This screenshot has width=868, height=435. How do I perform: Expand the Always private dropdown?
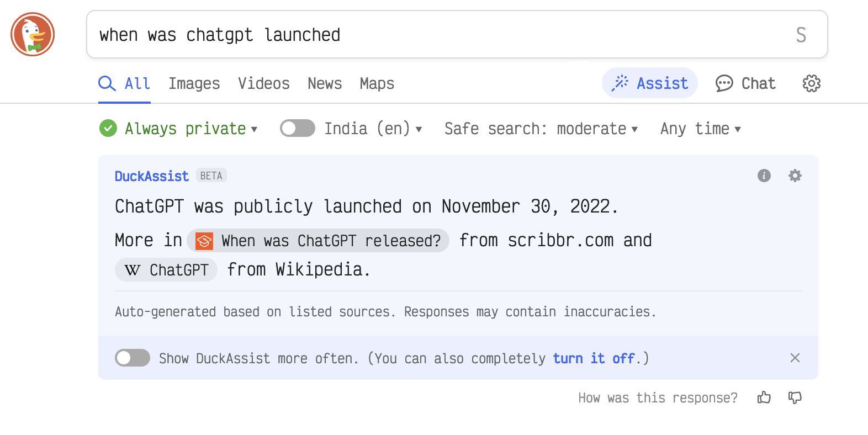(192, 129)
